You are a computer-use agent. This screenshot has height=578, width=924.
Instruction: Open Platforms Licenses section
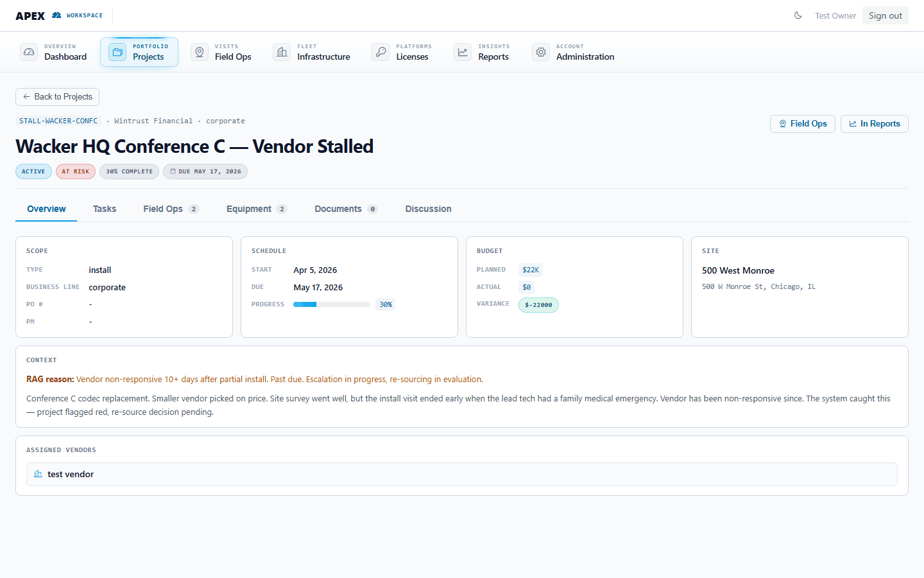pyautogui.click(x=402, y=52)
